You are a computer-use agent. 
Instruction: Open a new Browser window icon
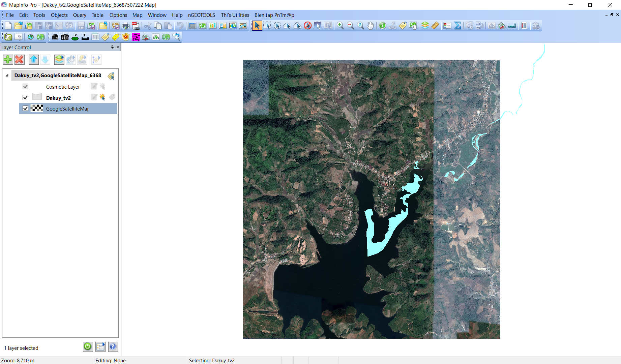[x=192, y=26]
